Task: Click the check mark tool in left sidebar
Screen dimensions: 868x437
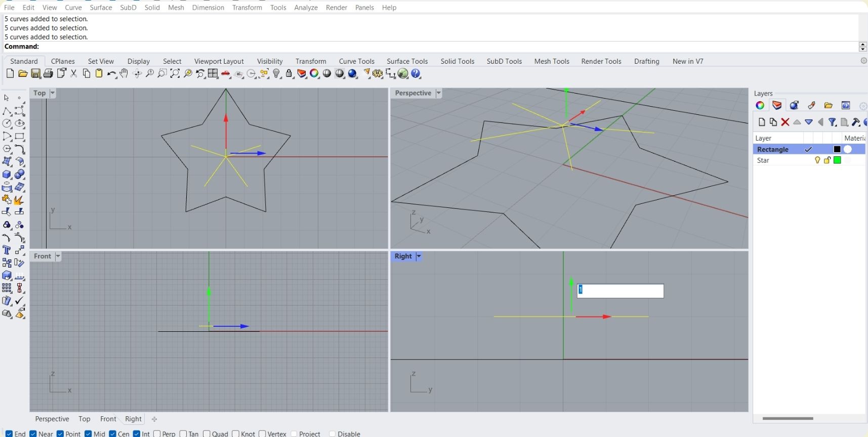Action: [20, 301]
